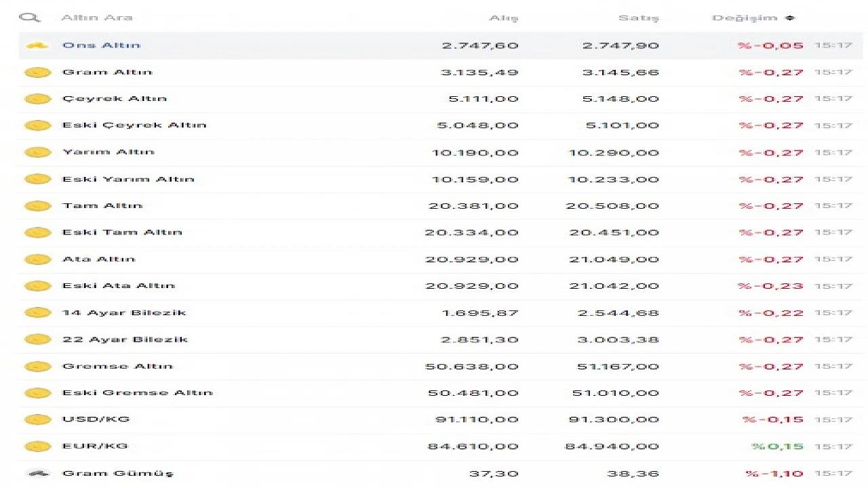Click the Ata Altın sell price 21.049,00
Image resolution: width=868 pixels, height=488 pixels.
[614, 260]
